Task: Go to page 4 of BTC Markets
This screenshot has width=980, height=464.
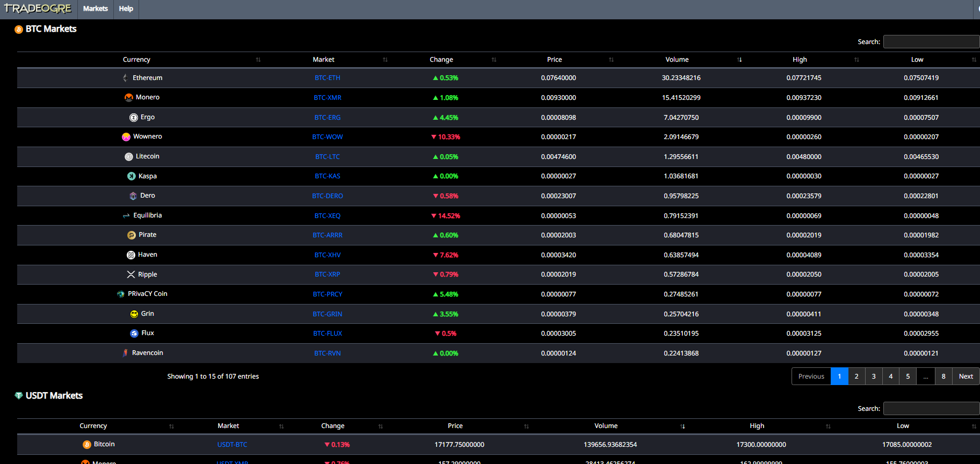Action: [891, 376]
